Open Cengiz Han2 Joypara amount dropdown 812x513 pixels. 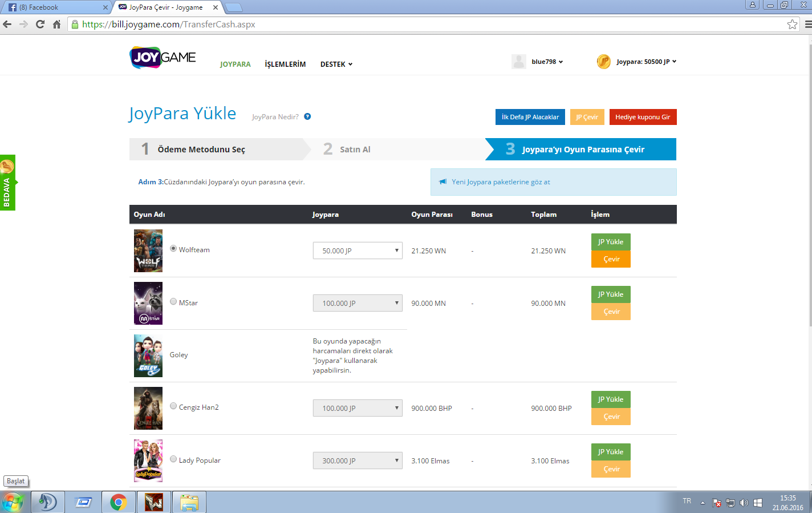(358, 408)
